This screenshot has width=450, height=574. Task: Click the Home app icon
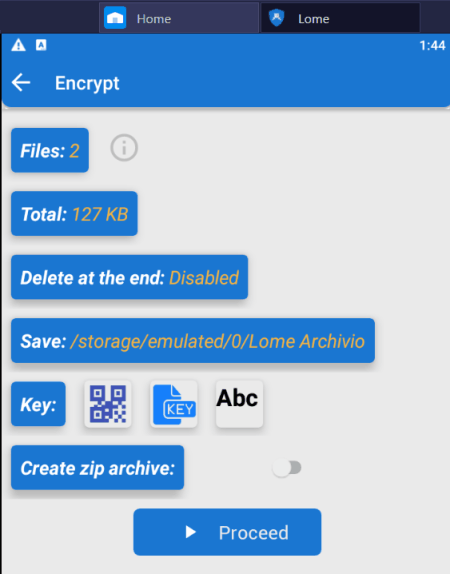[x=115, y=18]
